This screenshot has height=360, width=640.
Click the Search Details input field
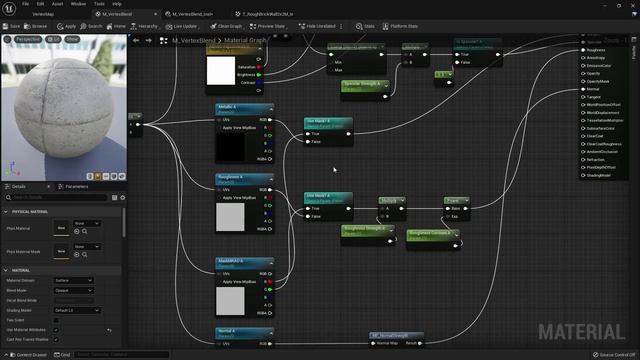pyautogui.click(x=56, y=198)
